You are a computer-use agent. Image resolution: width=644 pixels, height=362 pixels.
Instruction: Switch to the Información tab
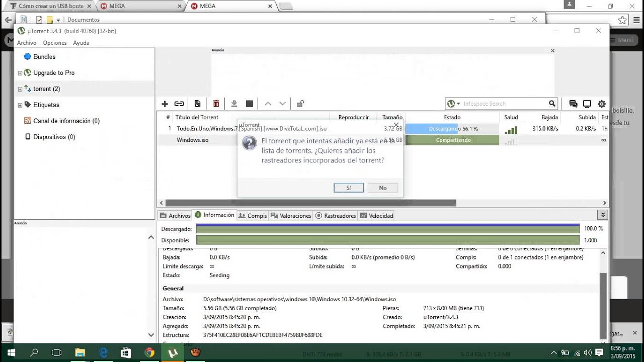[x=214, y=215]
